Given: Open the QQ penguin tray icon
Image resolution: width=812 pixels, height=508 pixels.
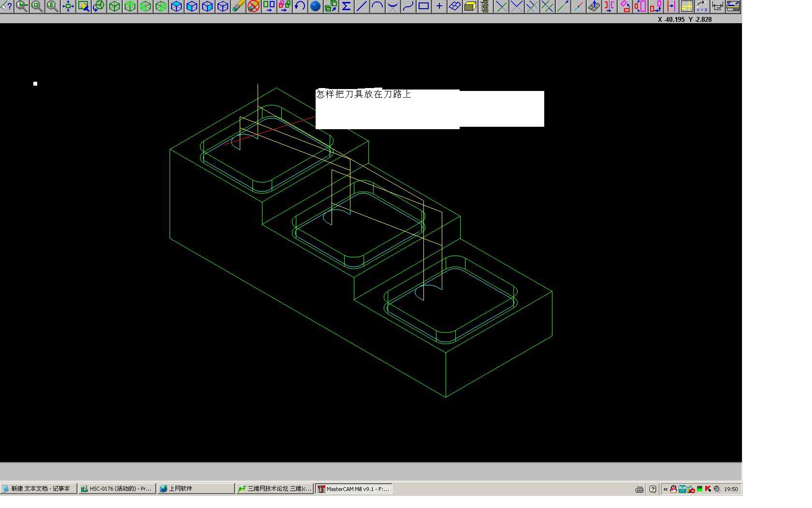Looking at the screenshot, I should [673, 489].
